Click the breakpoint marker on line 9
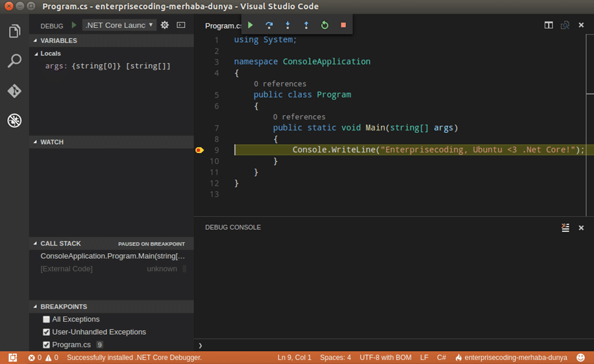594x364 pixels. pyautogui.click(x=199, y=150)
